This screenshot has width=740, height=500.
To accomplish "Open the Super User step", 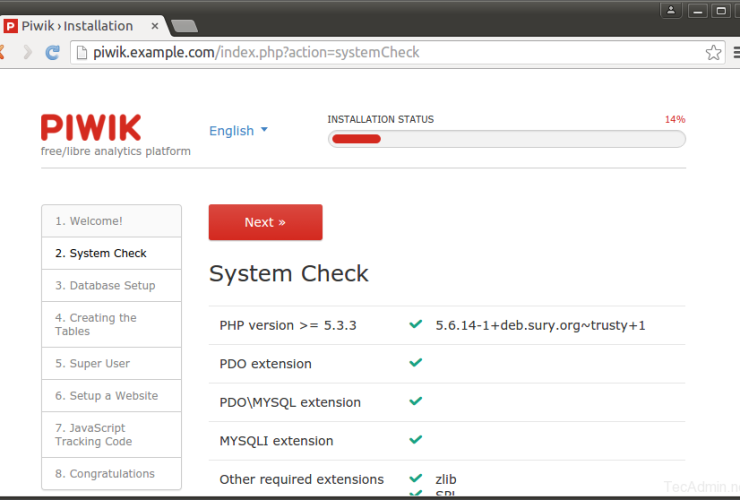I will (x=111, y=364).
